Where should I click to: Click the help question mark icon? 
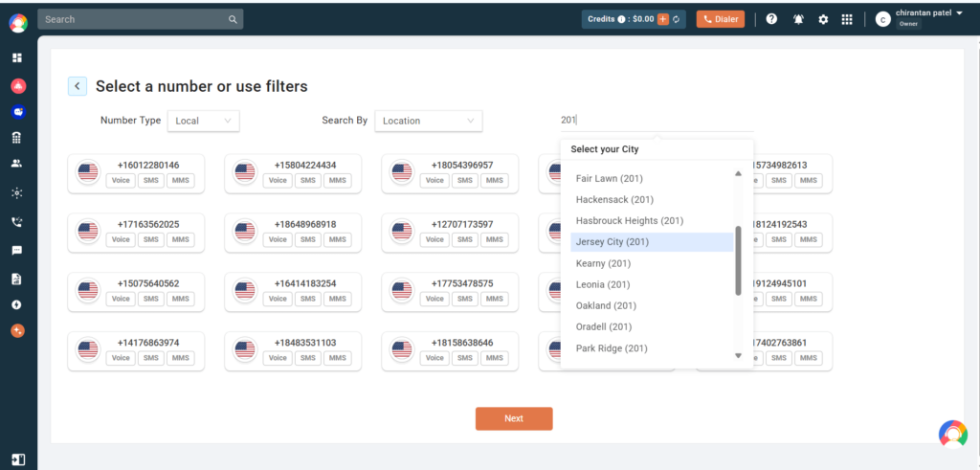[771, 19]
